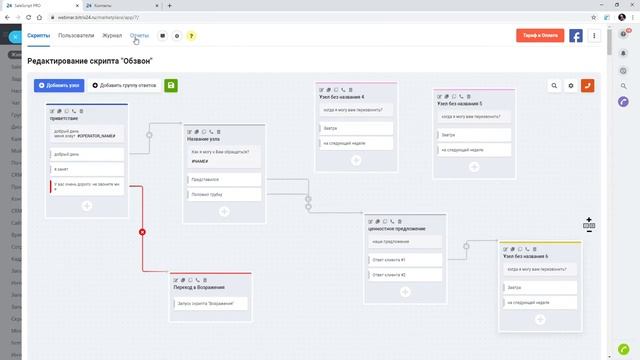This screenshot has width=640, height=360.
Task: Switch to the 'Журнал' tab
Action: point(112,36)
